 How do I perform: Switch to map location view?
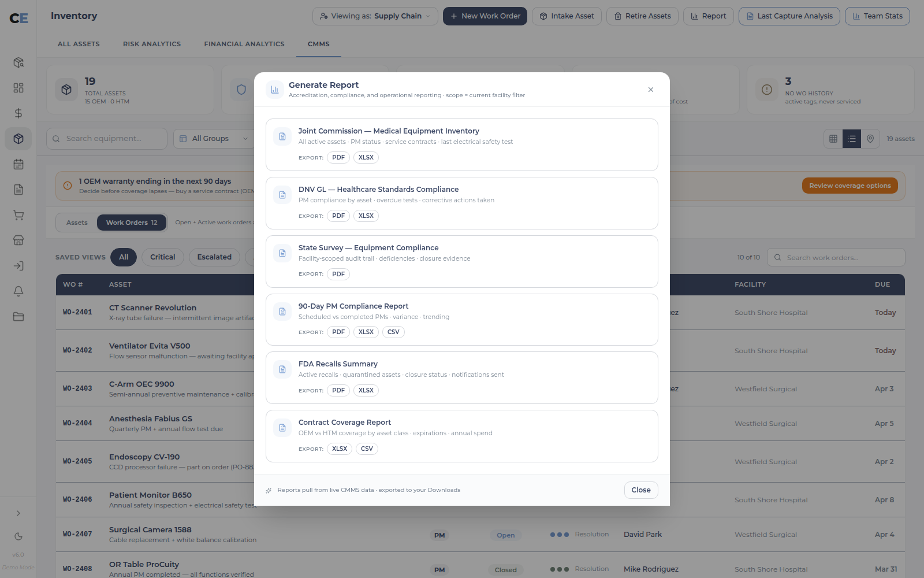pos(870,139)
